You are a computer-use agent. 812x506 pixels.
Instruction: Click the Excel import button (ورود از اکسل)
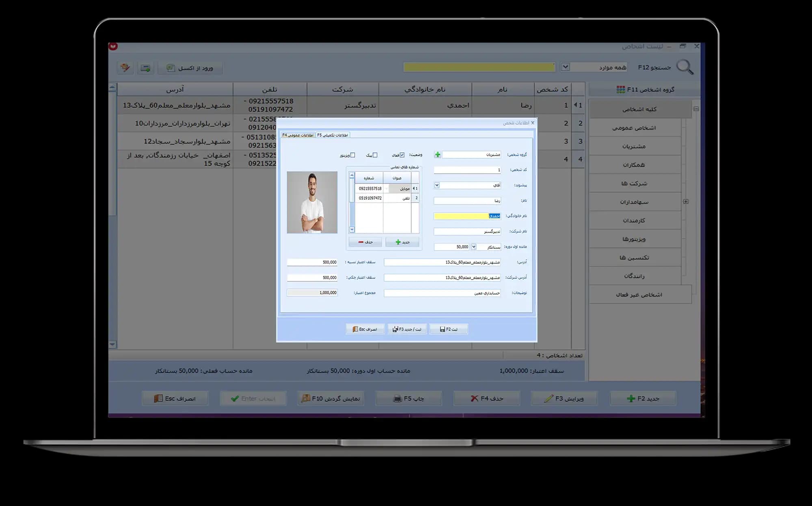pyautogui.click(x=190, y=68)
